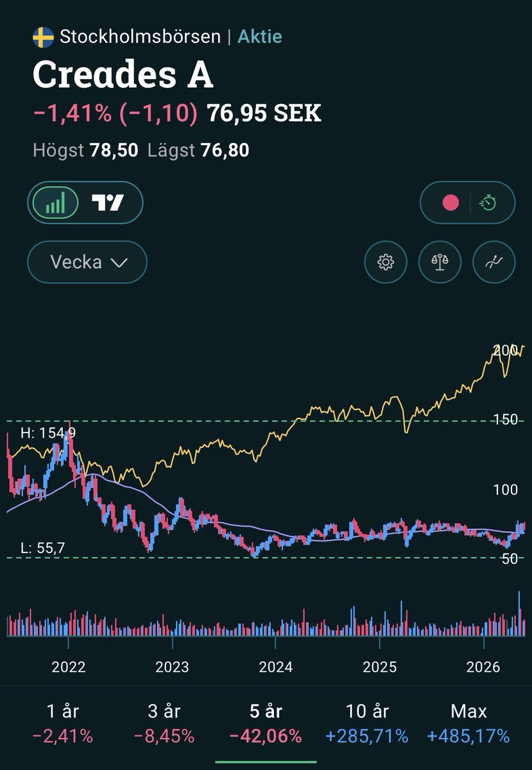532x770 pixels.
Task: Select the 10 år period tab
Action: point(367,723)
